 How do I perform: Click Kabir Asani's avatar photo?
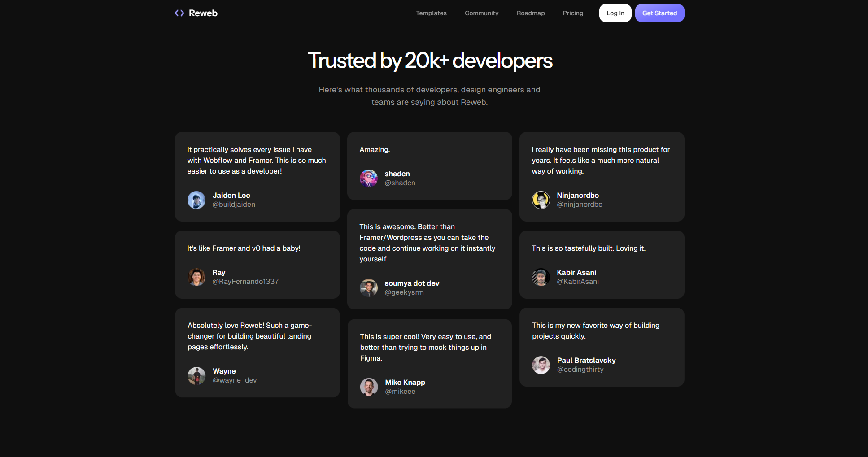pyautogui.click(x=541, y=277)
